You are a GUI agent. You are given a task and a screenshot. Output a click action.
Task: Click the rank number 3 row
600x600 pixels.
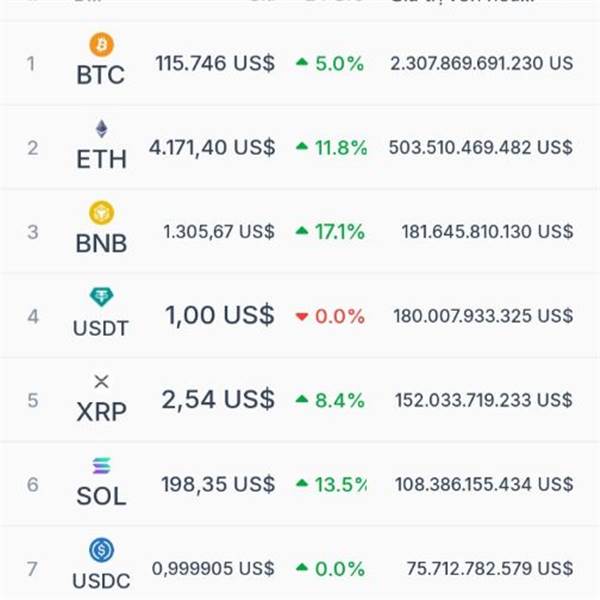click(300, 232)
